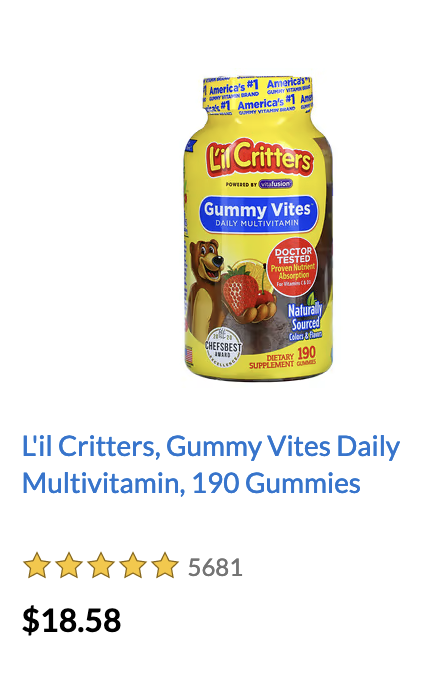The image size is (430, 686).
Task: Click the second gold rating star
Action: (x=69, y=565)
